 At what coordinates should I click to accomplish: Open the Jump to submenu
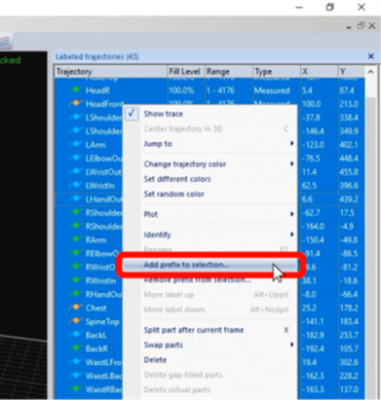[x=210, y=144]
